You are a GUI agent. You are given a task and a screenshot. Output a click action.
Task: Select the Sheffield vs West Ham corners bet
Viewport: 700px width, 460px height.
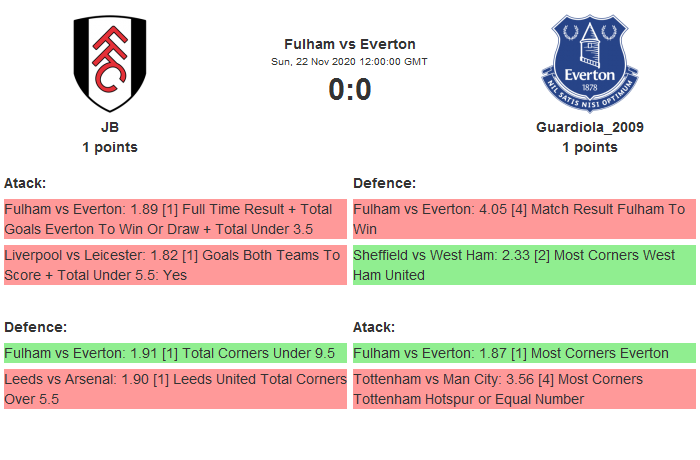(524, 265)
